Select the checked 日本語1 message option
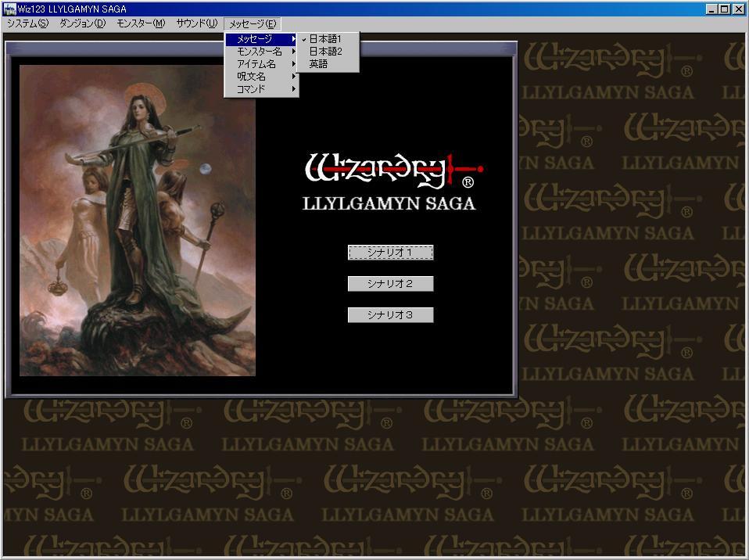749x560 pixels. tap(328, 38)
